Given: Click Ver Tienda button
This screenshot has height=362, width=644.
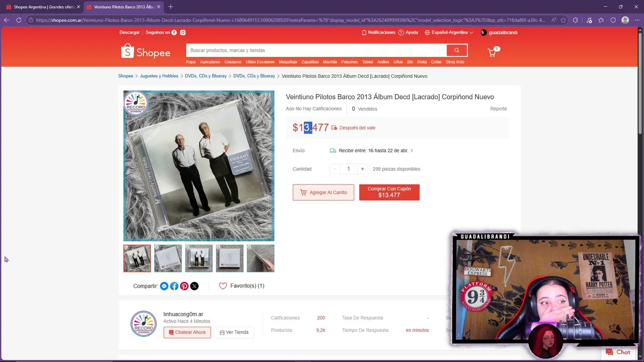Looking at the screenshot, I should click(234, 332).
